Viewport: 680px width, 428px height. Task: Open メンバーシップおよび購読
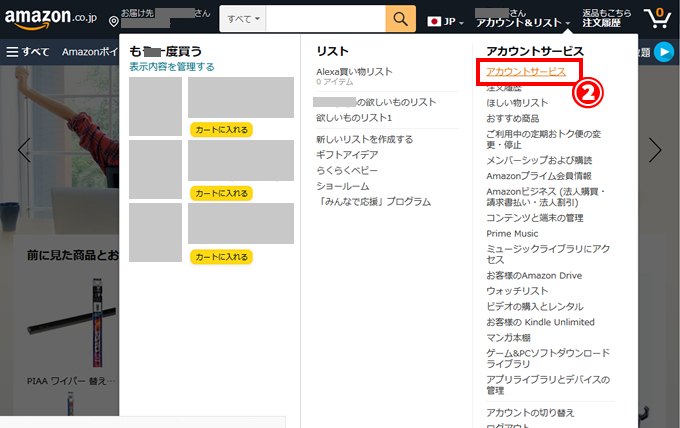pos(539,160)
